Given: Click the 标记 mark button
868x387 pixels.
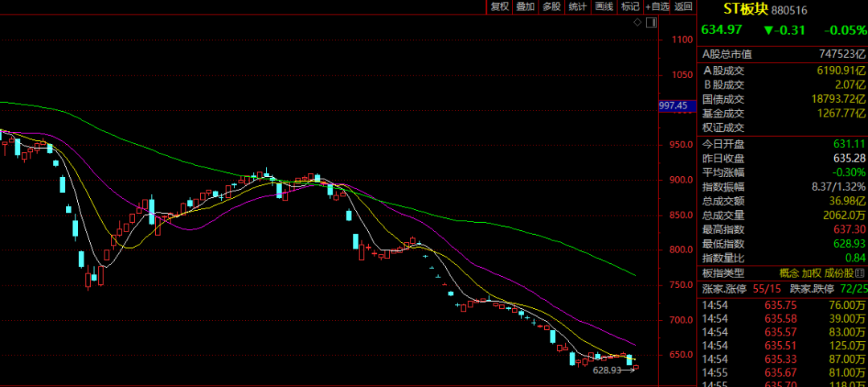Looking at the screenshot, I should 630,6.
